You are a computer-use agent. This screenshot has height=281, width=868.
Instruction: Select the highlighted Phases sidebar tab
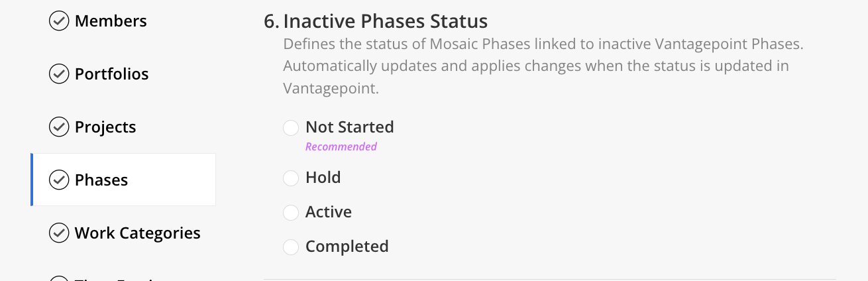pyautogui.click(x=123, y=180)
